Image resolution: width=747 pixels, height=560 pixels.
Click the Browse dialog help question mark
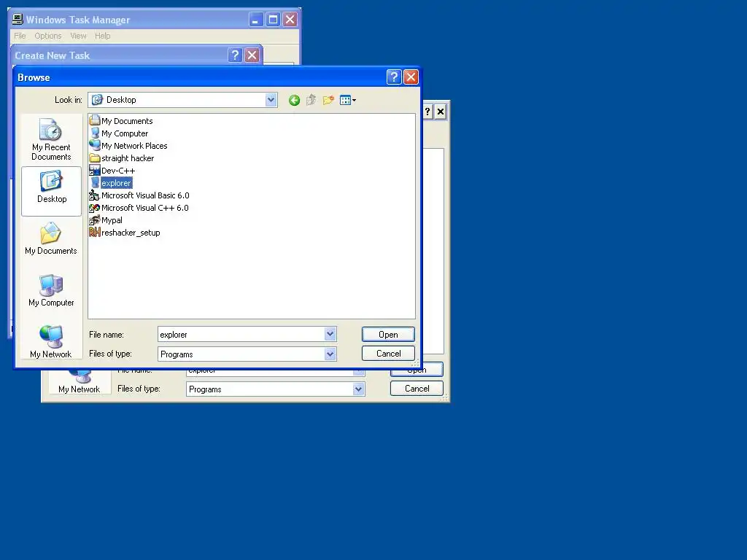394,77
